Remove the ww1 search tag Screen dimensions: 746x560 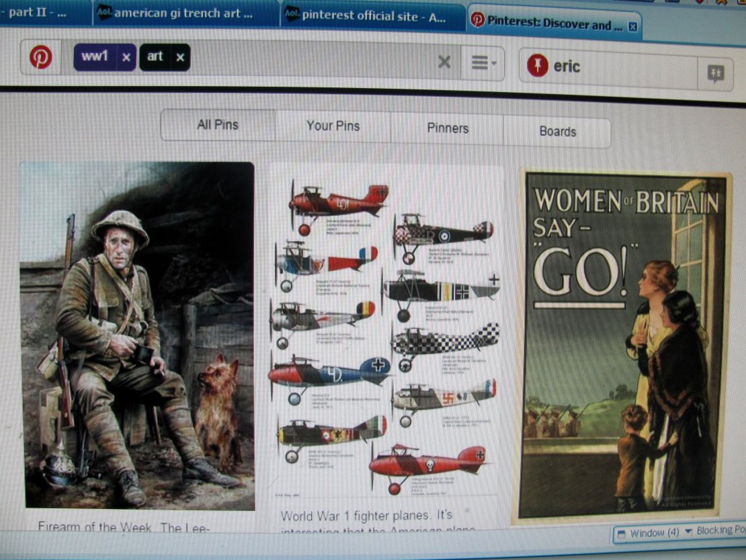point(126,58)
